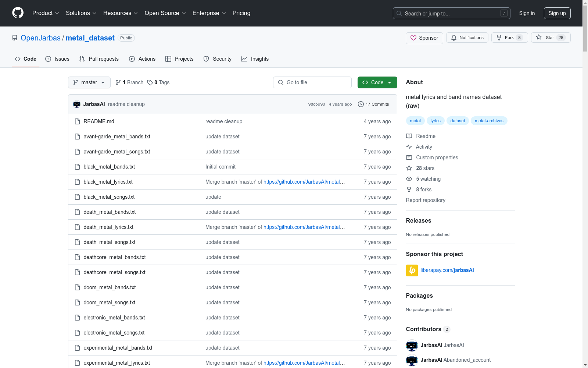The image size is (588, 368).
Task: Open the README.md file
Action: tap(99, 121)
